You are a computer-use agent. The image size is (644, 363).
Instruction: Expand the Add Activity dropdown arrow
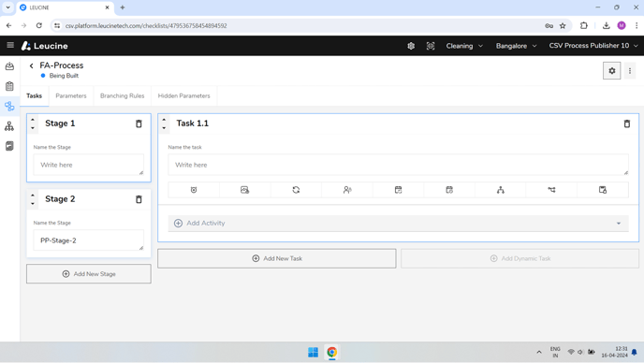619,224
